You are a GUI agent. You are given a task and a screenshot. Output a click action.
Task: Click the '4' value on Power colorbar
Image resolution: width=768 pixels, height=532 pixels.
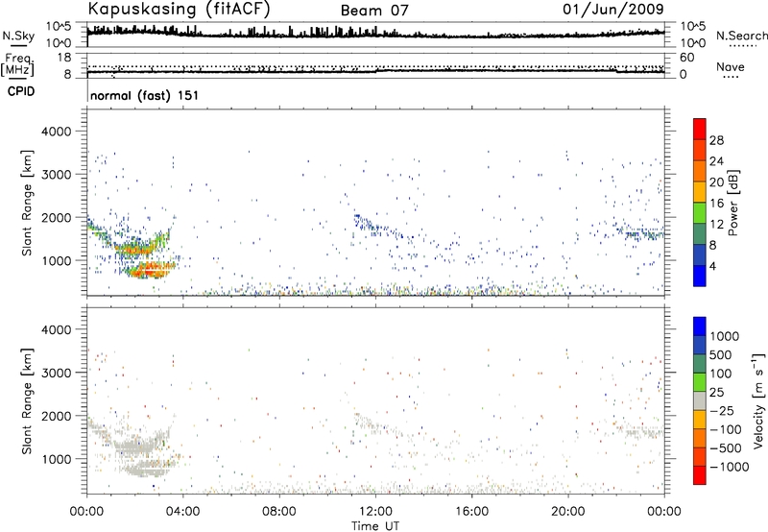pyautogui.click(x=713, y=266)
